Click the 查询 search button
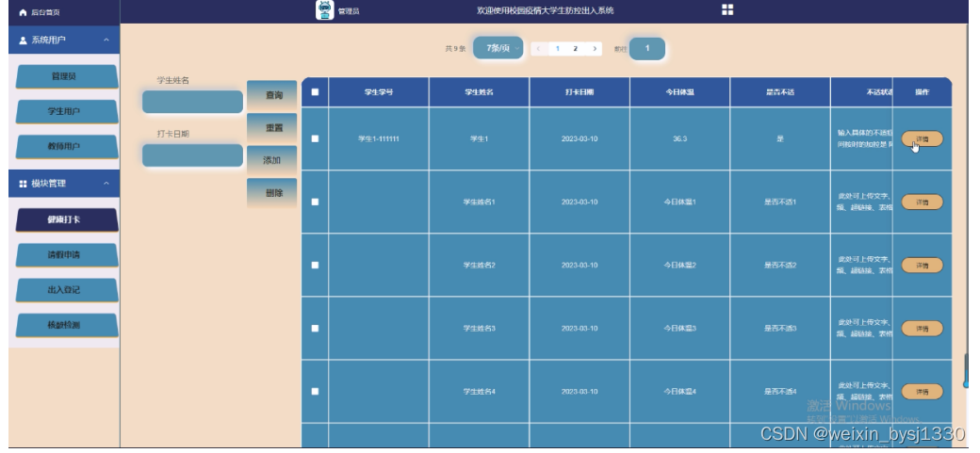980x453 pixels. pos(272,95)
